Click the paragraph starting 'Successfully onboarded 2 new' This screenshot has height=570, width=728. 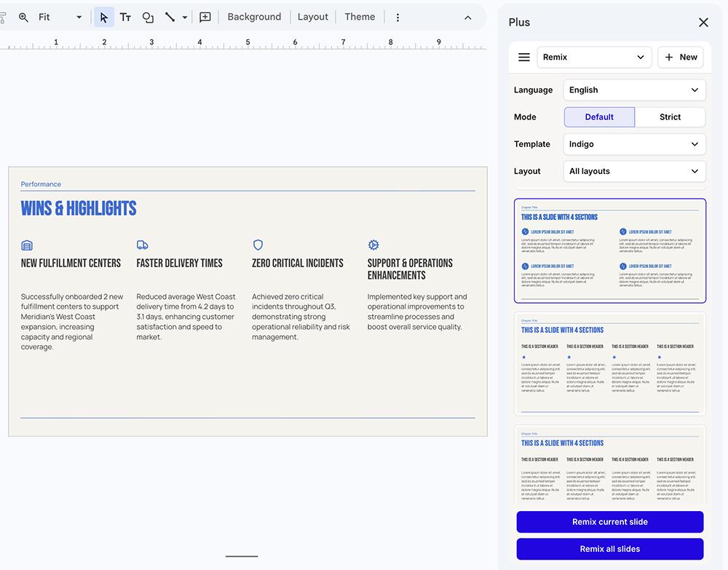coord(72,322)
